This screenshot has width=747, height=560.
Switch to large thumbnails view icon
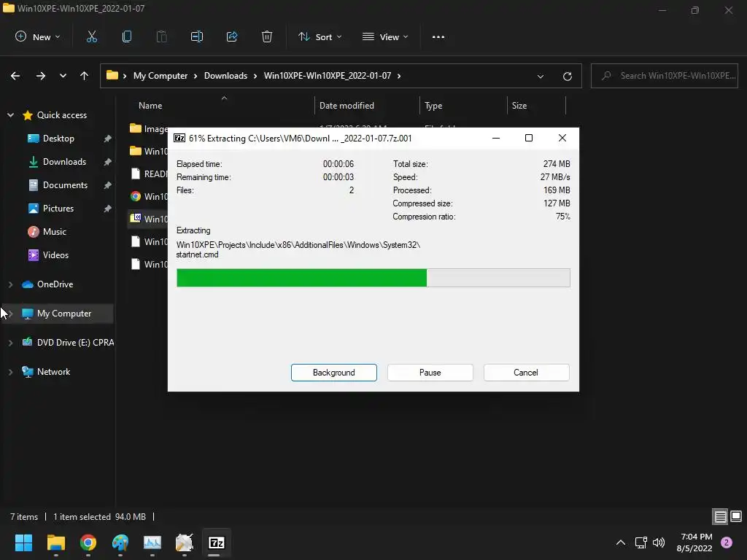coord(736,516)
